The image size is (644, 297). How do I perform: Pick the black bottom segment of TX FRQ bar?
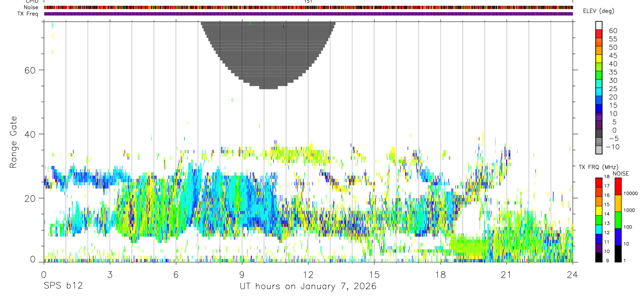click(x=598, y=256)
